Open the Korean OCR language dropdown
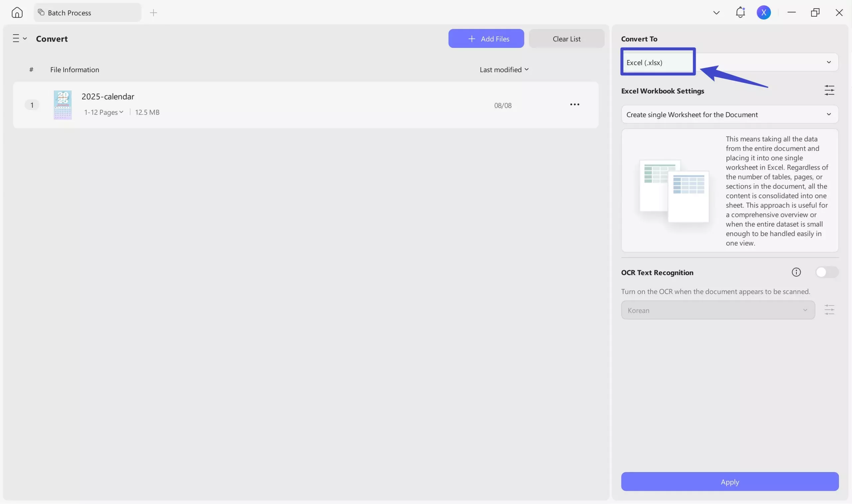The height and width of the screenshot is (504, 852). pos(718,310)
